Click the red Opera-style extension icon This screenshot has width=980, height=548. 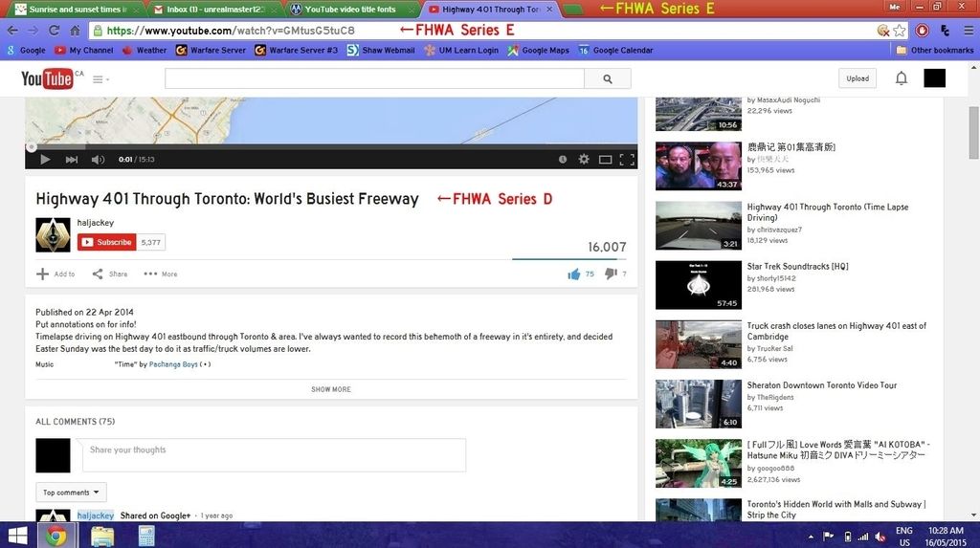(922, 30)
